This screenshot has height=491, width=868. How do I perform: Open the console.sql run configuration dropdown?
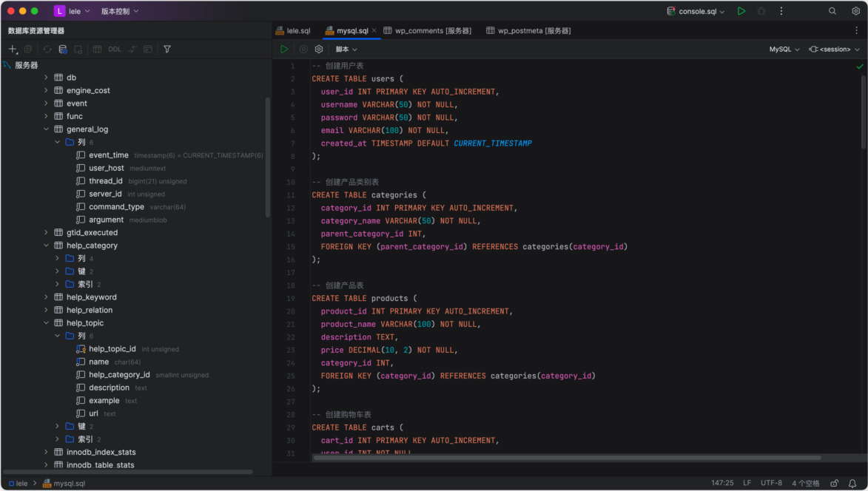(x=696, y=11)
